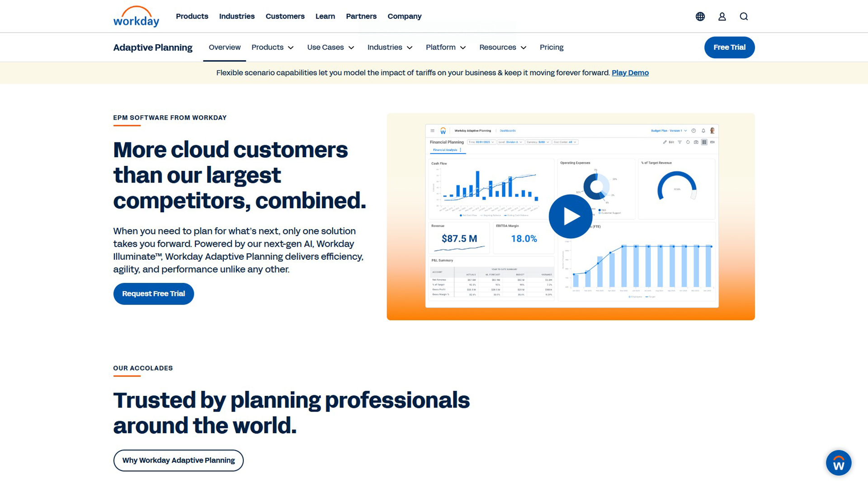868x488 pixels.
Task: Open the globe language selector
Action: [x=700, y=16]
